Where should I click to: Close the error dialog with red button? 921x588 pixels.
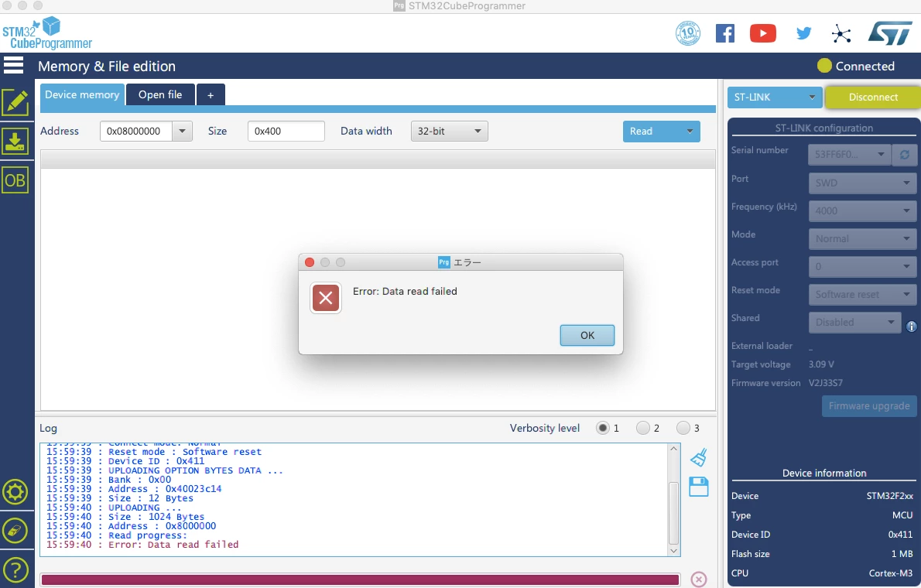(310, 262)
